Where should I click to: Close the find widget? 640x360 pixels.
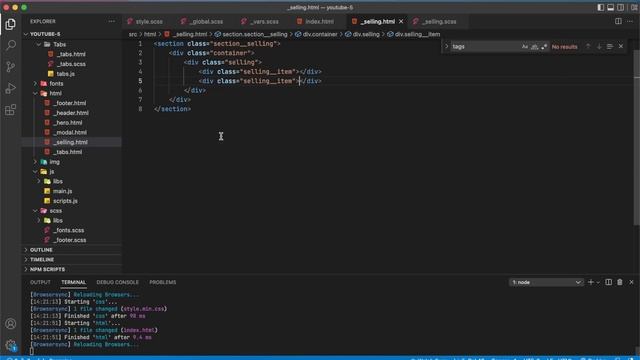(x=621, y=47)
